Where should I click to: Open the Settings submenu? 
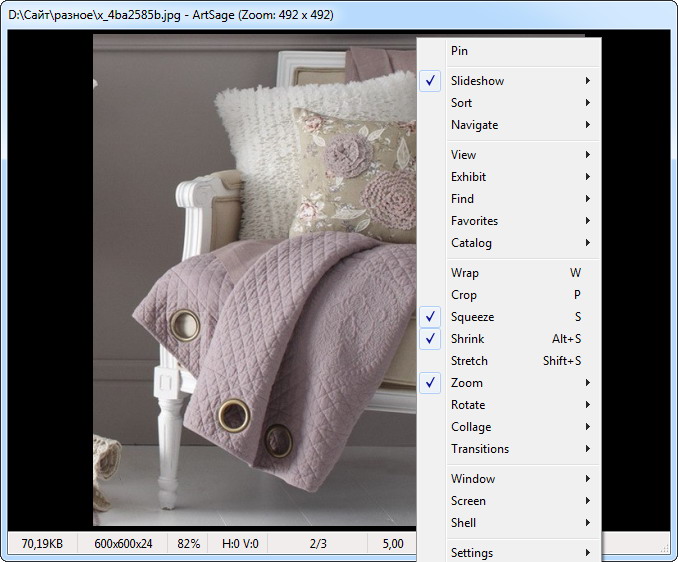(509, 552)
